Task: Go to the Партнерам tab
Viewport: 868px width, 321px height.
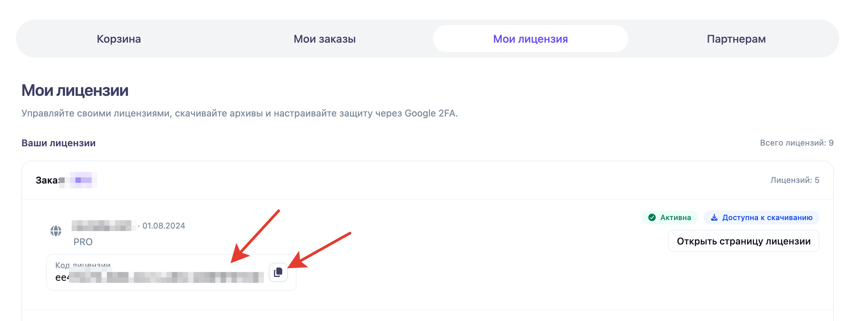Action: (736, 39)
